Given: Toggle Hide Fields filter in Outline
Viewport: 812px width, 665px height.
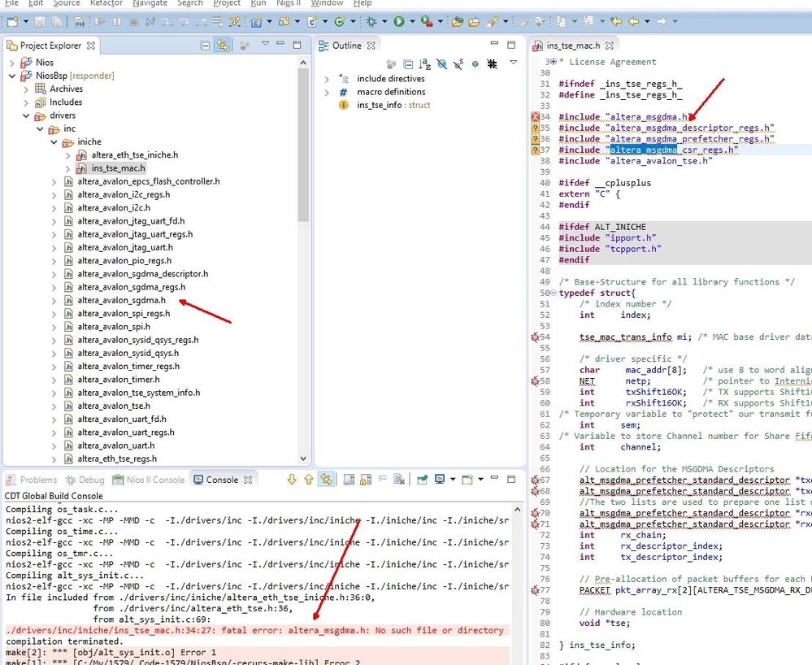Looking at the screenshot, I should click(x=441, y=63).
